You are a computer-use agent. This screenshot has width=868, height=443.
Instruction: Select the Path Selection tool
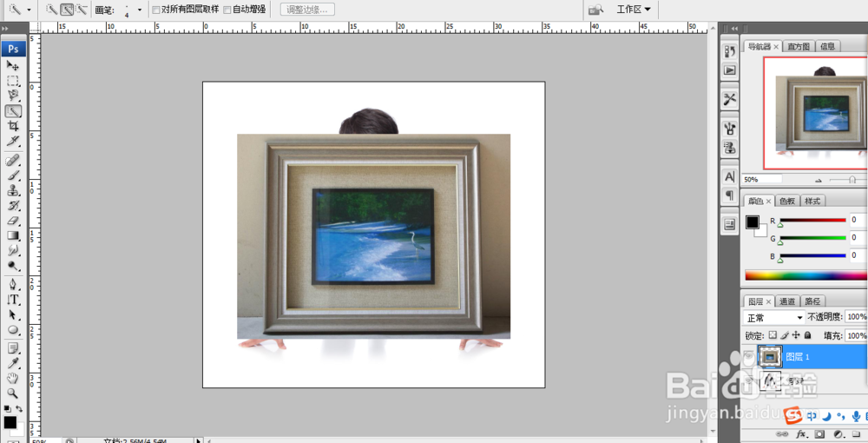tap(13, 315)
